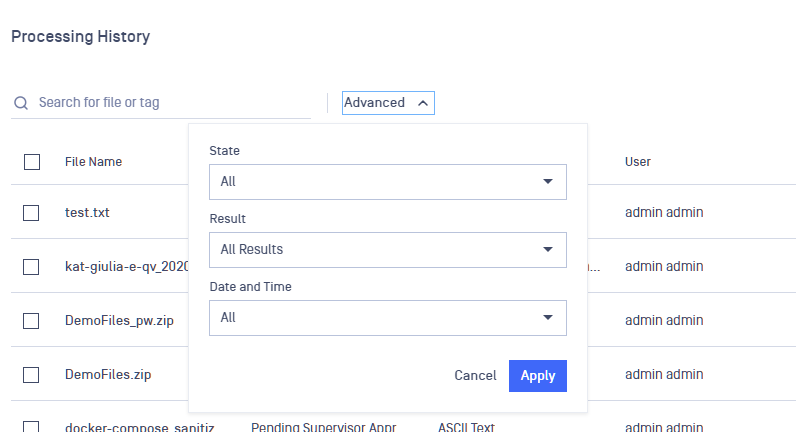This screenshot has height=432, width=796.
Task: Tick the DemoFiles.zip checkbox
Action: [x=31, y=375]
